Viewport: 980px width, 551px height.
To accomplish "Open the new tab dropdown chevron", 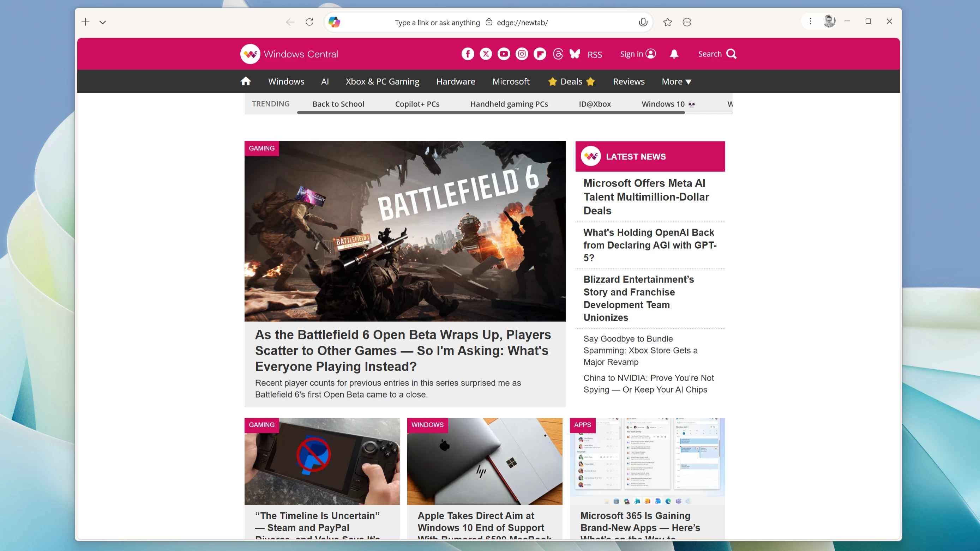I will point(102,22).
